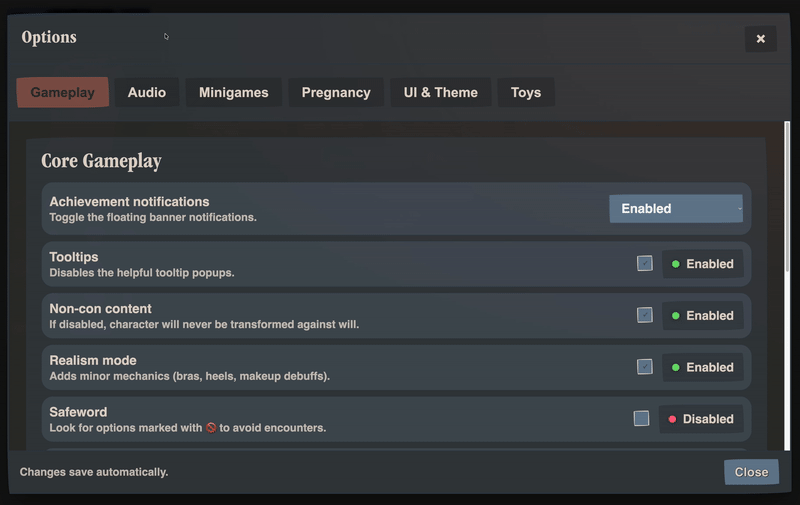Go to the UI & Theme tab
The image size is (800, 505).
[x=440, y=92]
